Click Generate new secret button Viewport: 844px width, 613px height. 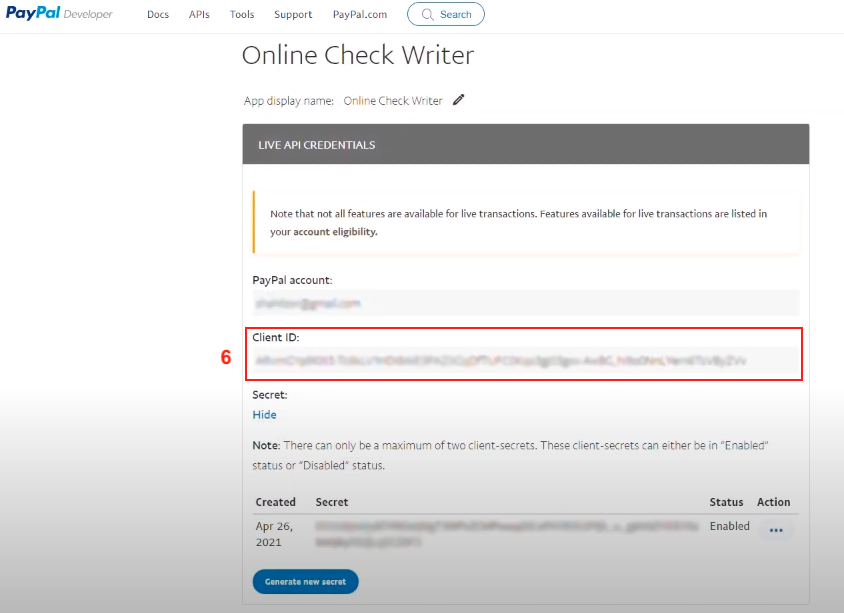click(x=305, y=581)
